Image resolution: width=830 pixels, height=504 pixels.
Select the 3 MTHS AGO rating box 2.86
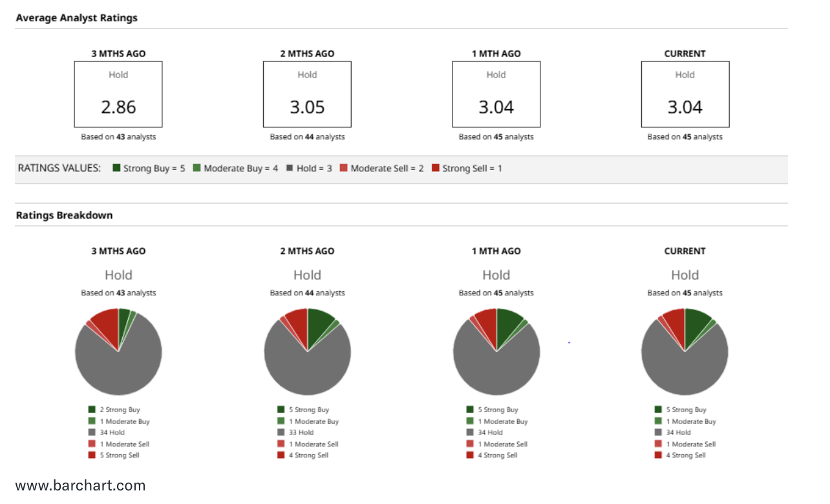click(118, 94)
